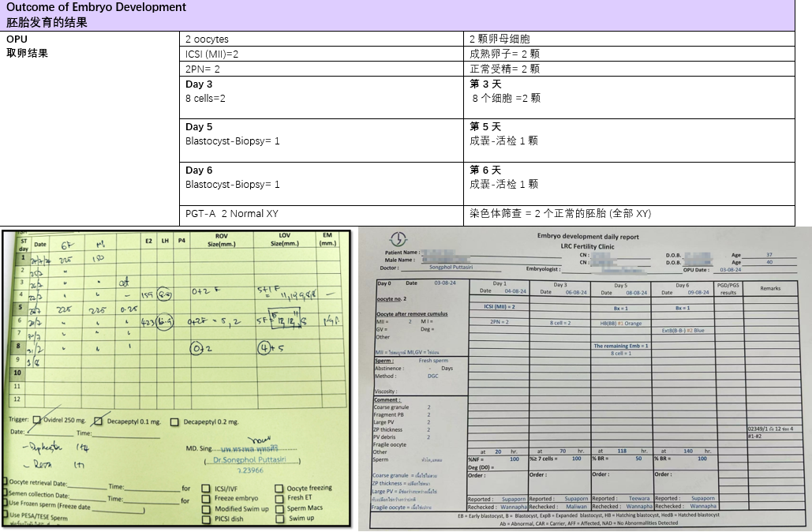Check the Use PESA/TESE Sperm box
Screen dimensions: 812x532
point(6,515)
